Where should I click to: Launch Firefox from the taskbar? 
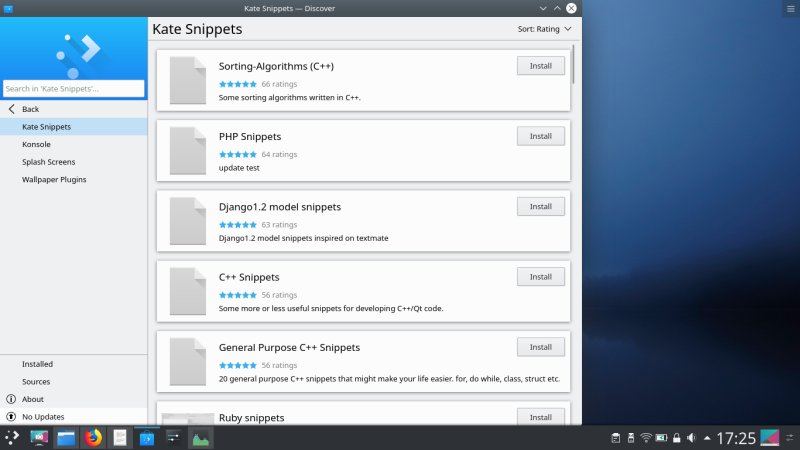point(93,438)
